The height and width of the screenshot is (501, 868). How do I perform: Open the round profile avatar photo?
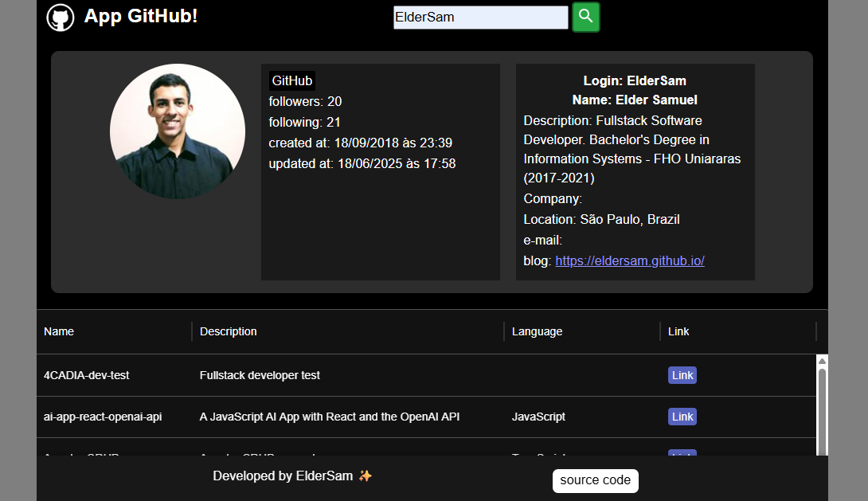(x=178, y=131)
